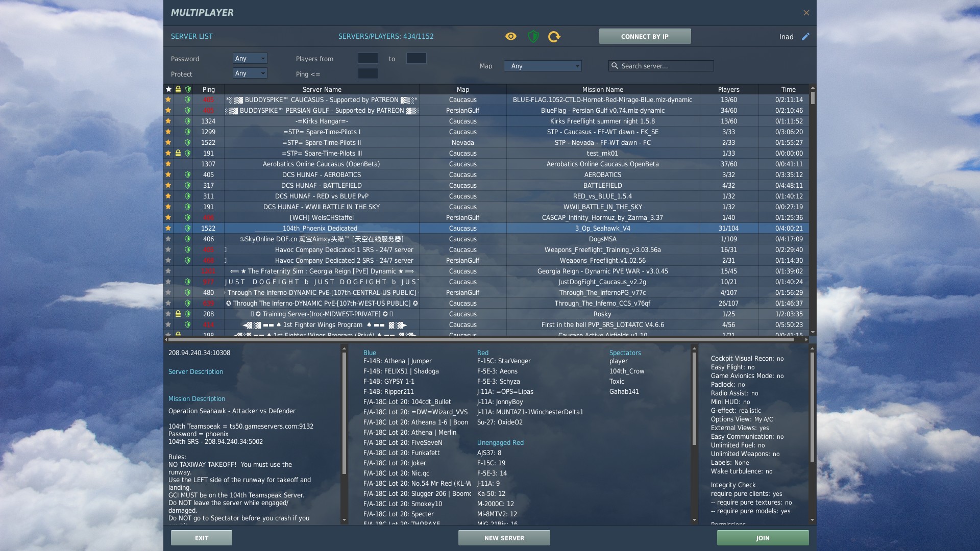Close the Multiplayer window
This screenshot has height=551, width=980.
(806, 13)
